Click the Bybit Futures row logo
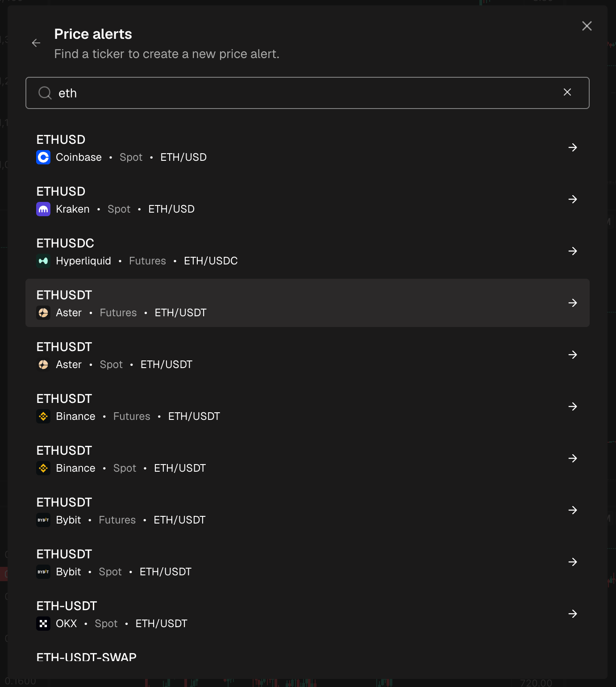 pos(43,520)
